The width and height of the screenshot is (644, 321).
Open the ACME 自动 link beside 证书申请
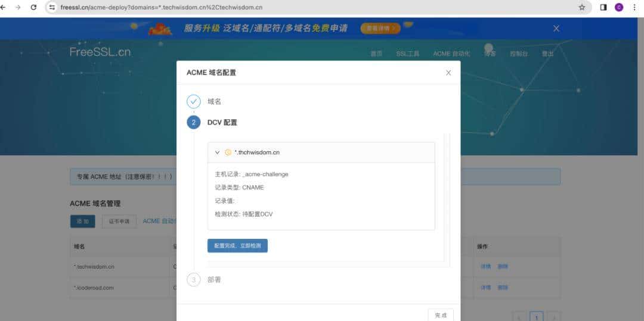pos(159,221)
